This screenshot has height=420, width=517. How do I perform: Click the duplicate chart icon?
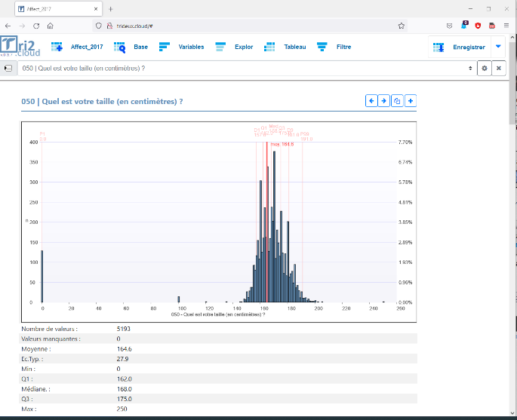coord(397,101)
